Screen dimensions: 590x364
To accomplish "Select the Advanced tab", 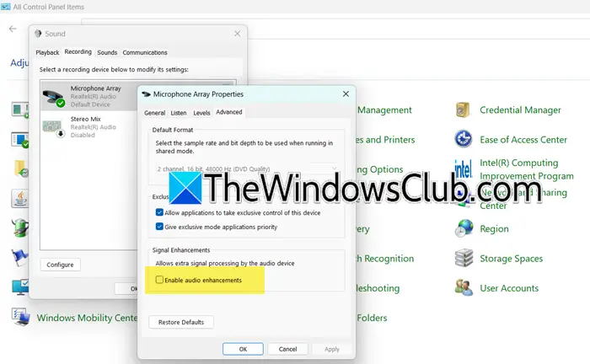I will point(229,112).
